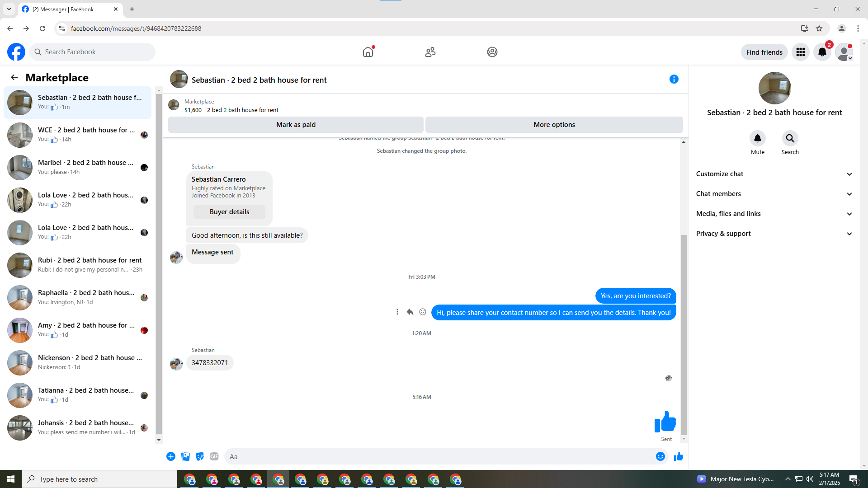
Task: Send a thumbs-up like from composer
Action: (678, 456)
